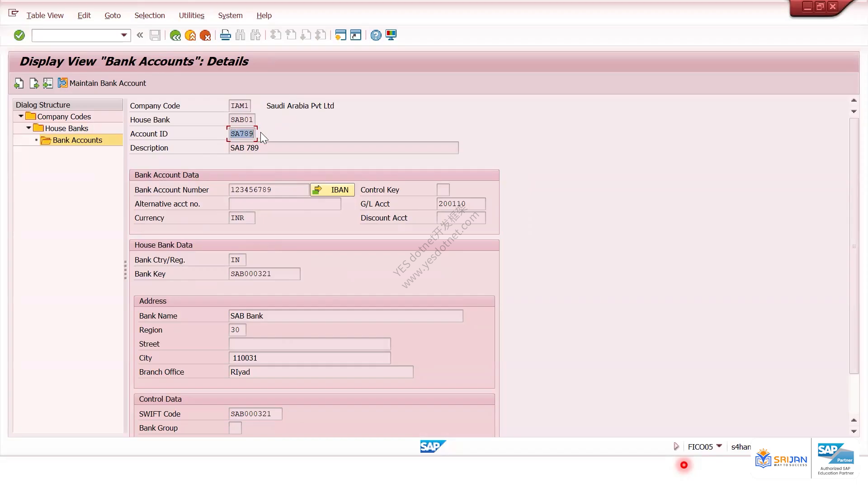Screen dimensions: 868x488
Task: Click the First Page icon
Action: pos(275,35)
